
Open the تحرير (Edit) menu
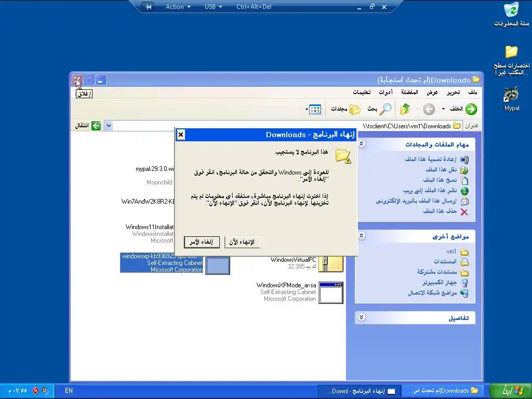coord(453,92)
